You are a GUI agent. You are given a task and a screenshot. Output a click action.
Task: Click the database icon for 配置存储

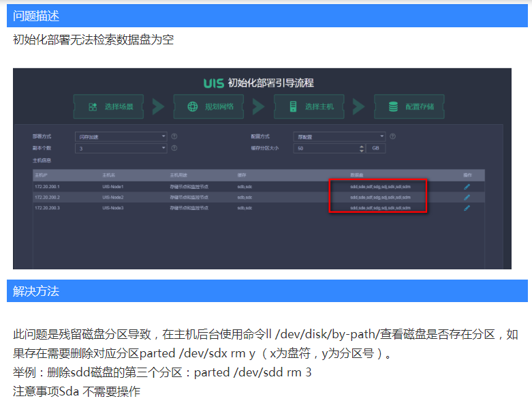393,106
